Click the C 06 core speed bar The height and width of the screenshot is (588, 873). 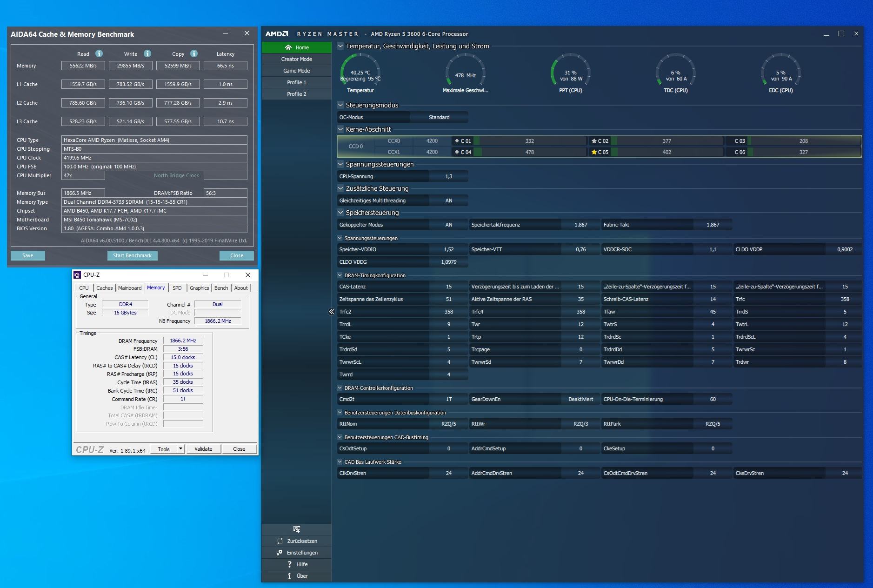pyautogui.click(x=804, y=152)
